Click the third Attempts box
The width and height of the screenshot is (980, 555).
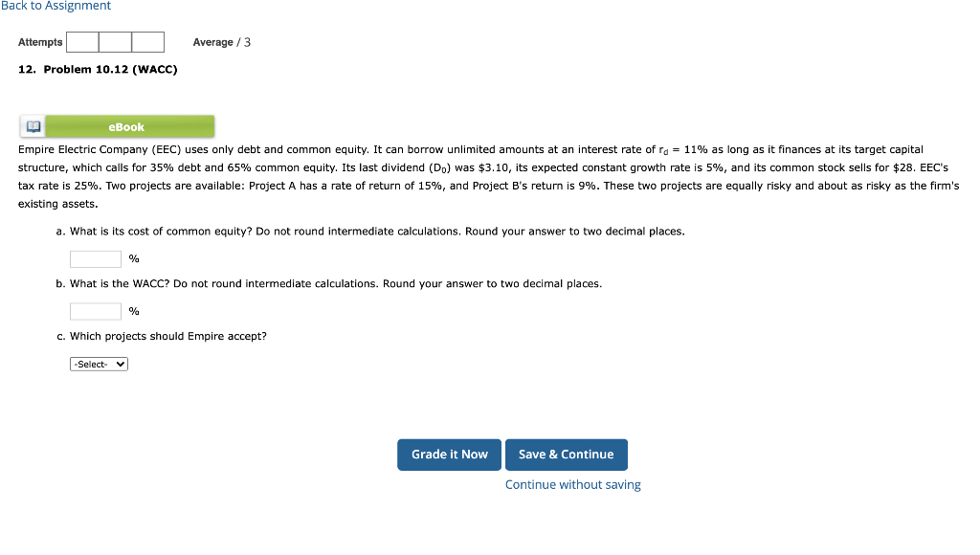[147, 41]
